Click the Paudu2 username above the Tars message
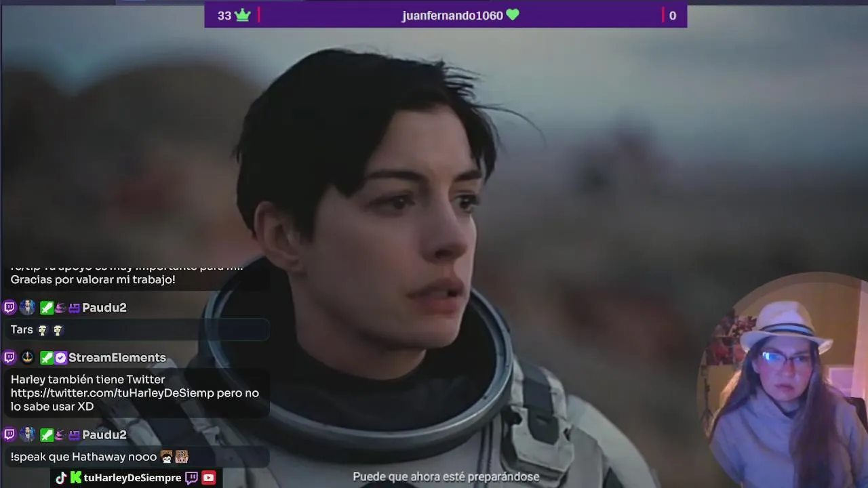Viewport: 868px width, 488px height. pyautogui.click(x=104, y=308)
